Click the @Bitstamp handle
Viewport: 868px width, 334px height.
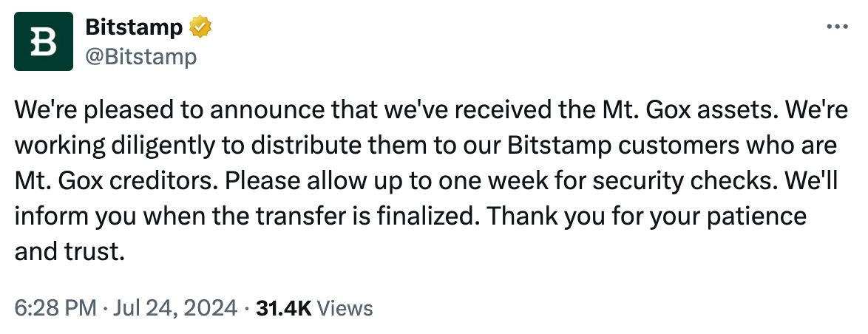[x=141, y=56]
